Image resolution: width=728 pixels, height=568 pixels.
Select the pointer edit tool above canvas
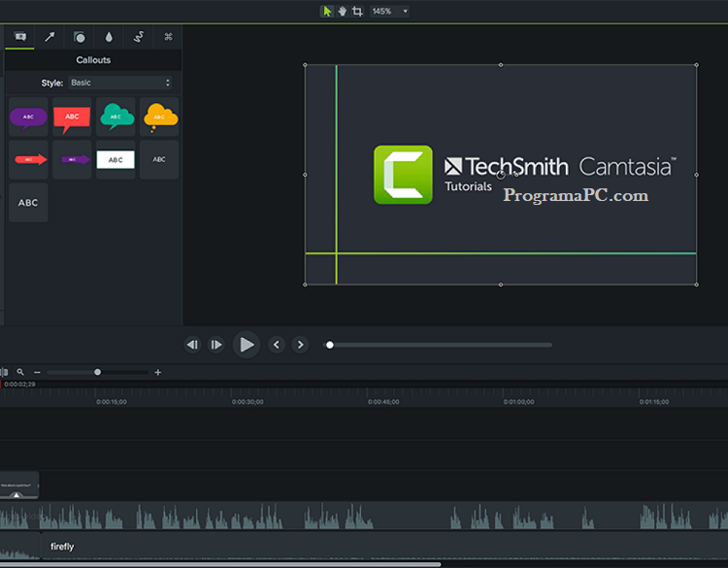point(327,11)
